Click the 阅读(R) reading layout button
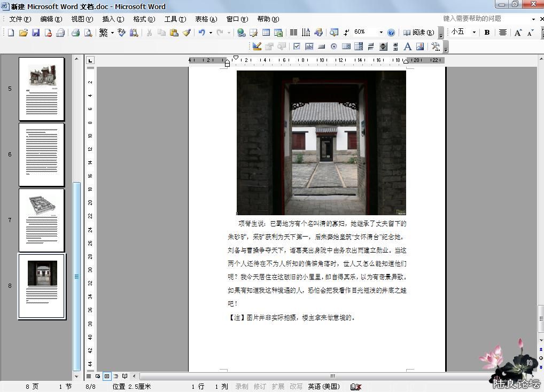 click(418, 33)
